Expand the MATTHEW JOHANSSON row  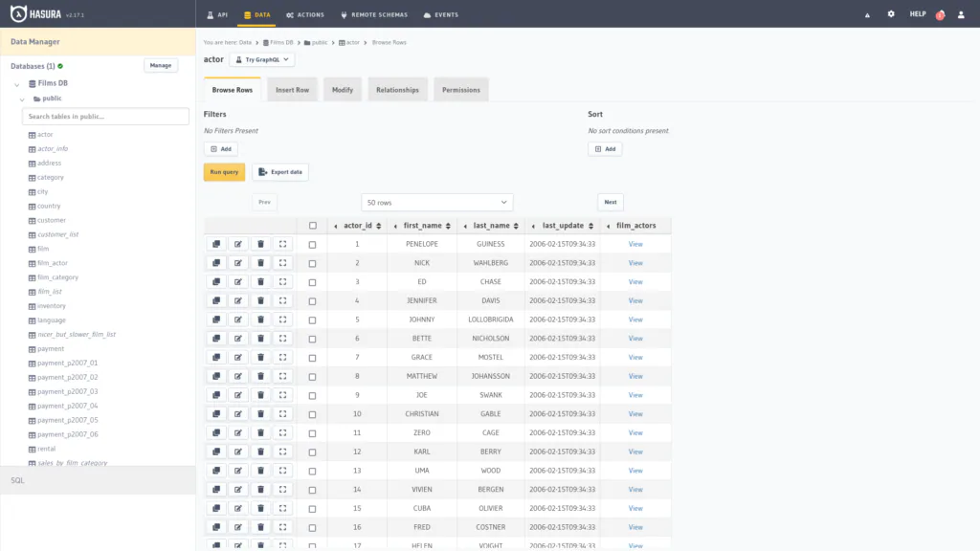282,376
